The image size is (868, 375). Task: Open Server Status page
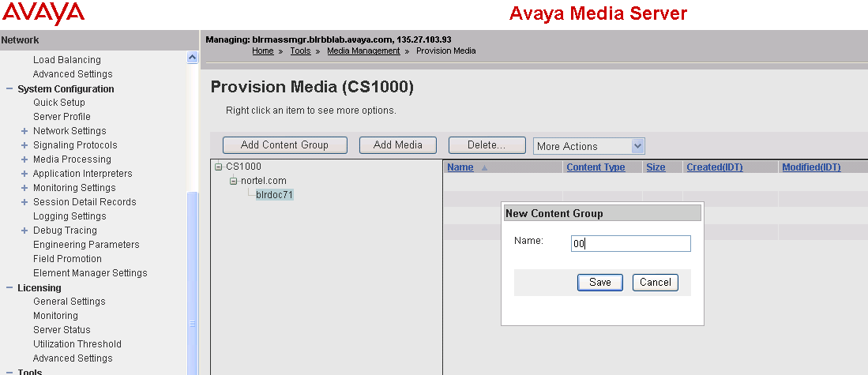[x=62, y=330]
